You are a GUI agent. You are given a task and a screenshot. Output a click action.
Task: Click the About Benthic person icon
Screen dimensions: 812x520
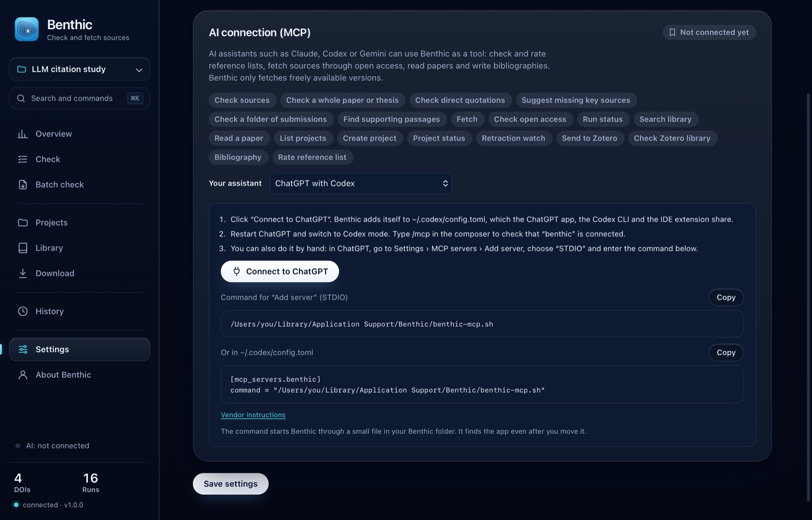23,375
